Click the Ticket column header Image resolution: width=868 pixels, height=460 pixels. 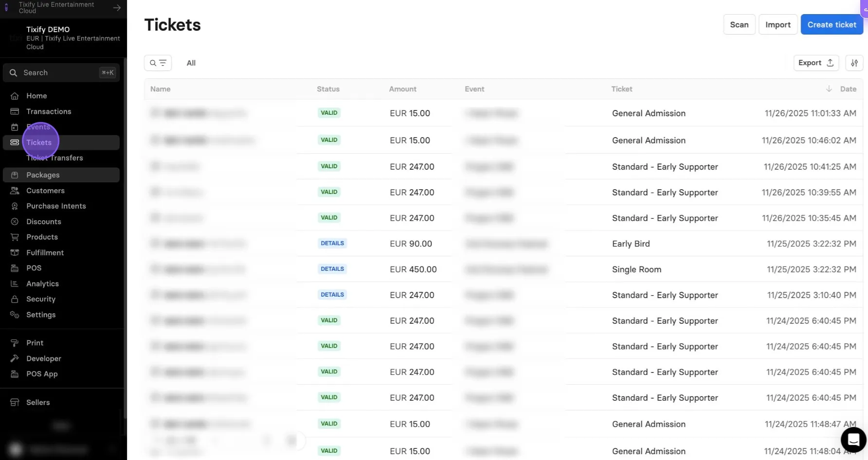click(622, 89)
